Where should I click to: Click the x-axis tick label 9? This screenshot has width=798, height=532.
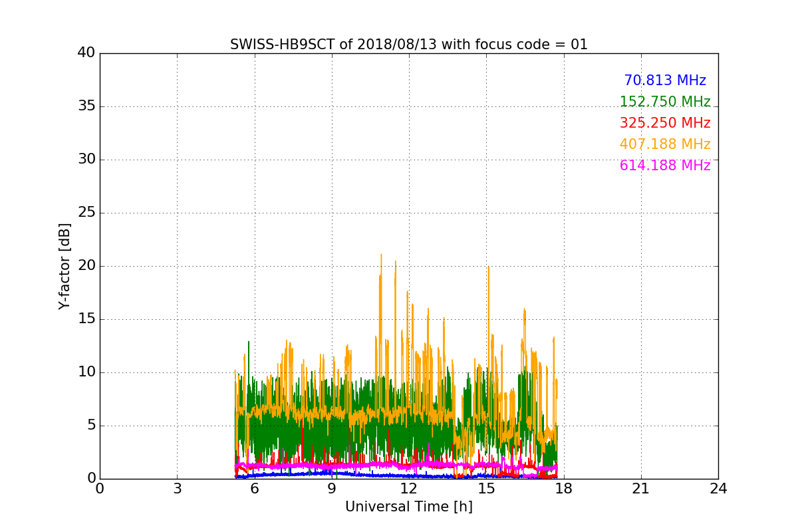(x=332, y=489)
